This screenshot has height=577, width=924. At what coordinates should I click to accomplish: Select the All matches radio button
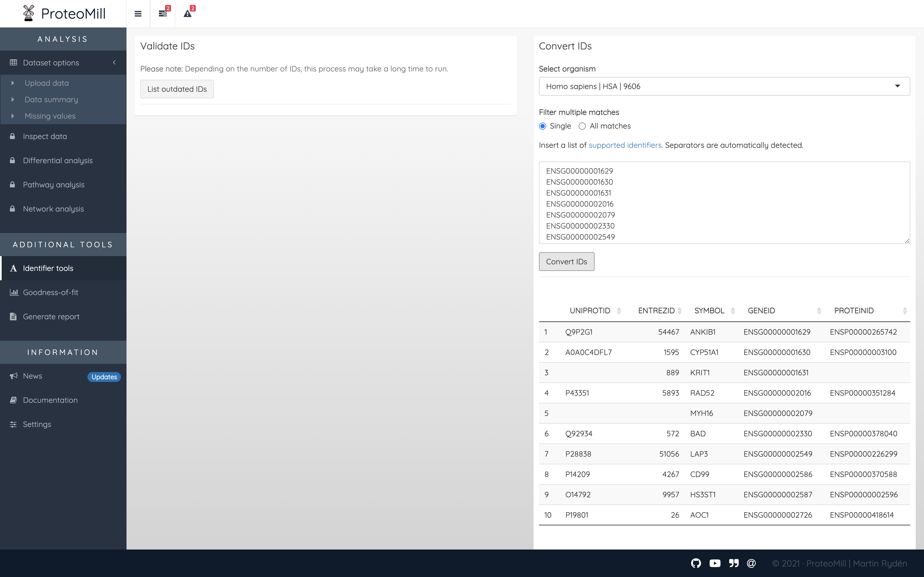coord(582,126)
